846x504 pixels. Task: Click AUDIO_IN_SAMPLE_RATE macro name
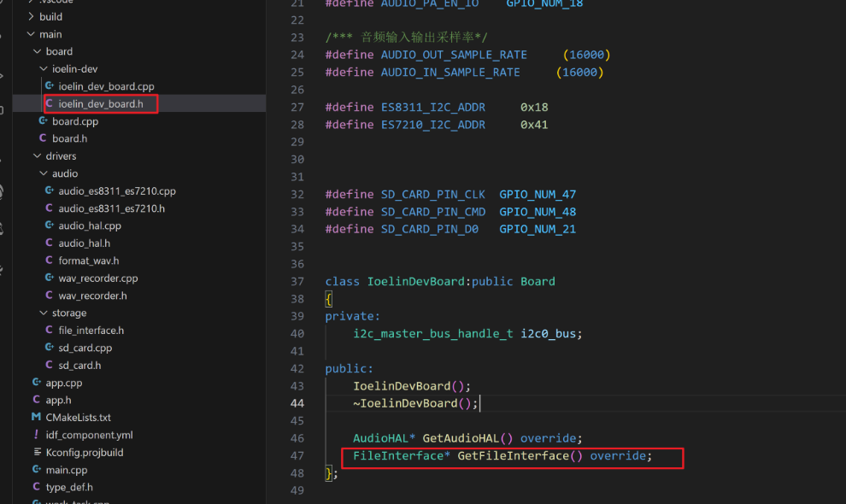click(x=450, y=72)
